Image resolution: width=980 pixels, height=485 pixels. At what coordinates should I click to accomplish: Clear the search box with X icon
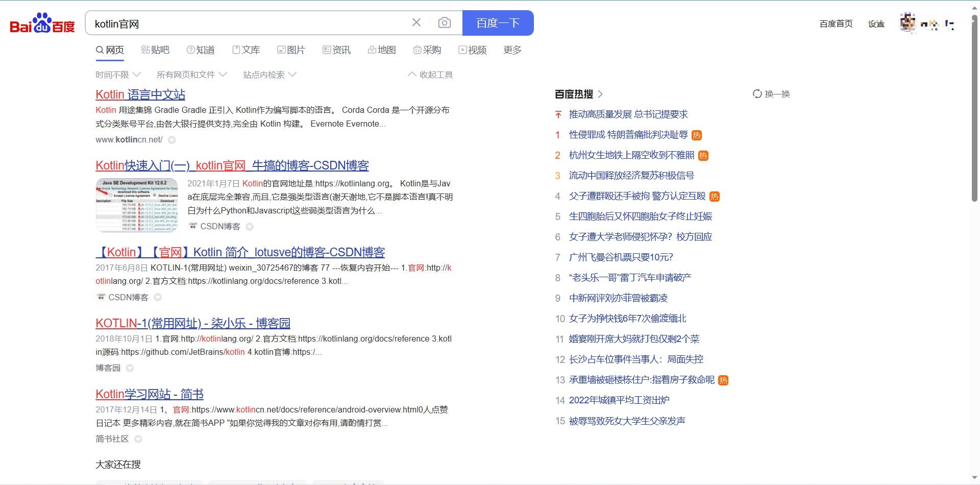tap(416, 22)
